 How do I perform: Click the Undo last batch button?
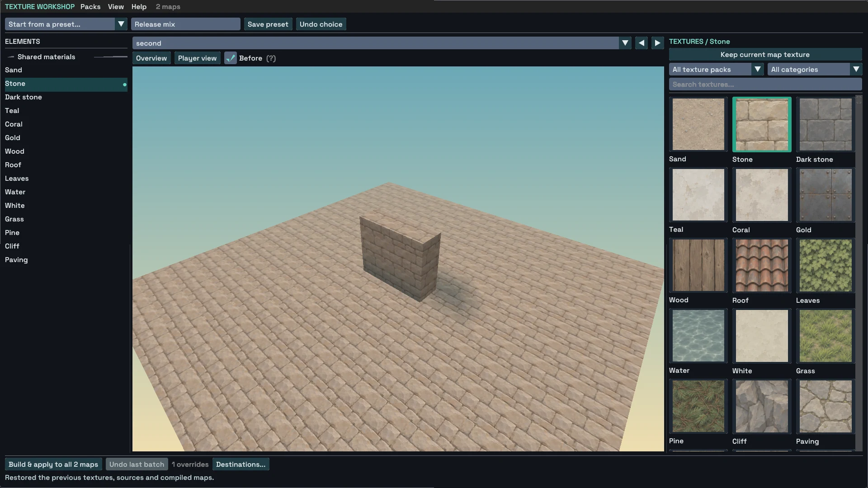tap(137, 465)
